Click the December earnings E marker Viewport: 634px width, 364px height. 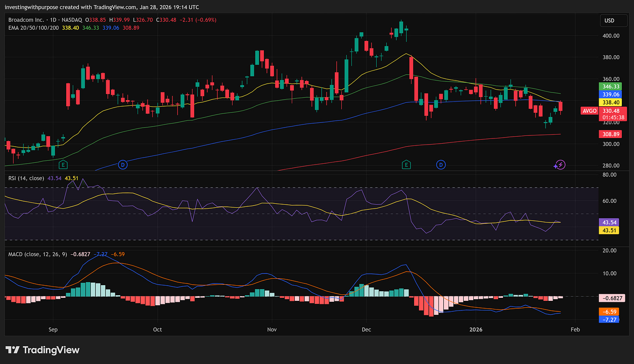click(x=406, y=165)
